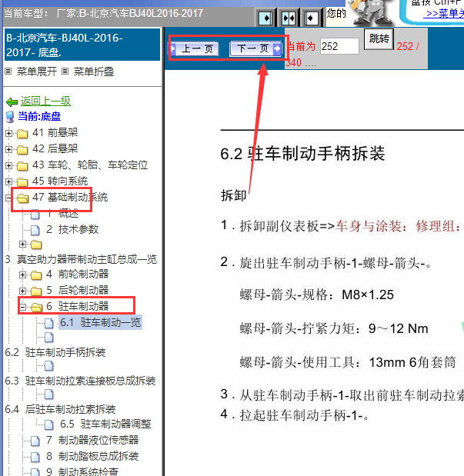The width and height of the screenshot is (464, 476).
Task: Expand the 真空助力器带制动主缸总成一览 folder node
Action: (22, 244)
